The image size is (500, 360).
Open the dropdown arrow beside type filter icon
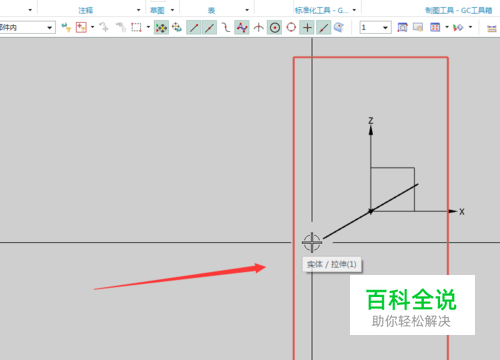[92, 27]
